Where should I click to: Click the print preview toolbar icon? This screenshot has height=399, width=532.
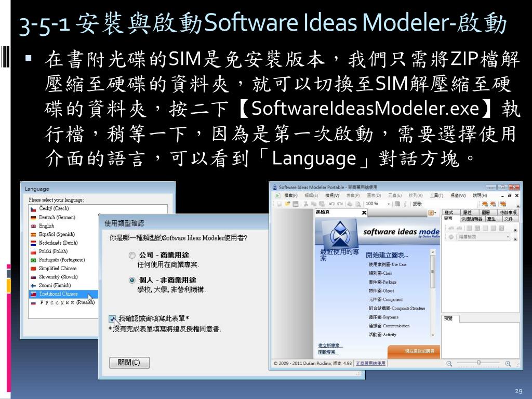pyautogui.click(x=358, y=204)
